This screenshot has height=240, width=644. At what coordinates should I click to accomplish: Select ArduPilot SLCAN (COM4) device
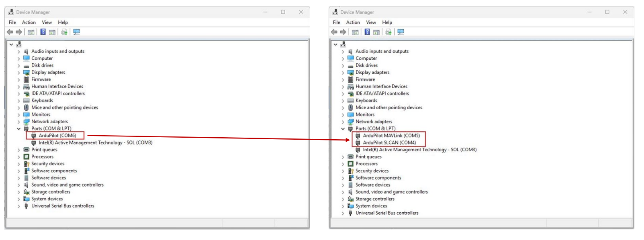tap(389, 142)
